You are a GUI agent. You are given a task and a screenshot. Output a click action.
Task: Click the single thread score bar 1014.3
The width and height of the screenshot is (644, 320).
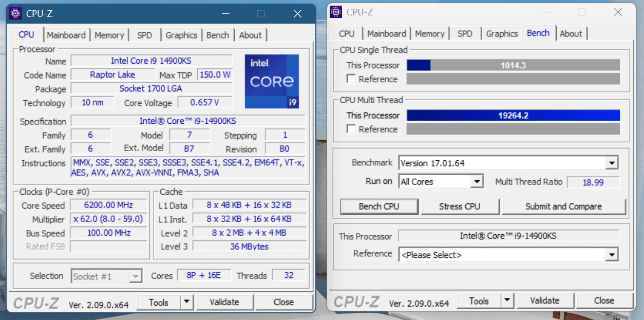point(513,65)
